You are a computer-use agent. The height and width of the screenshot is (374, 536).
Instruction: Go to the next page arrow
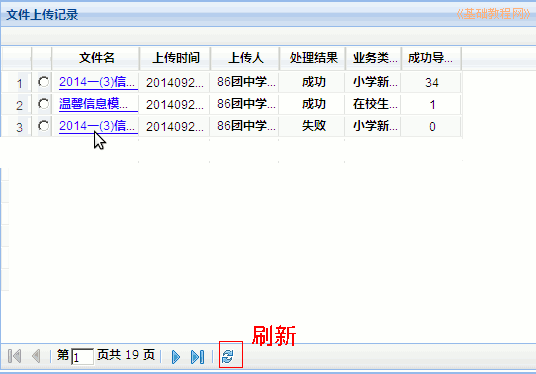(176, 357)
